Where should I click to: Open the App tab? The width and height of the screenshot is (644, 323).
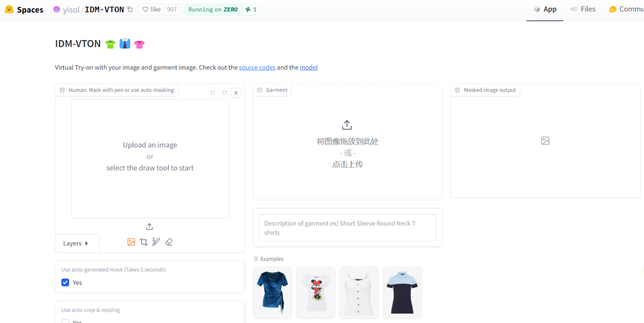[545, 9]
